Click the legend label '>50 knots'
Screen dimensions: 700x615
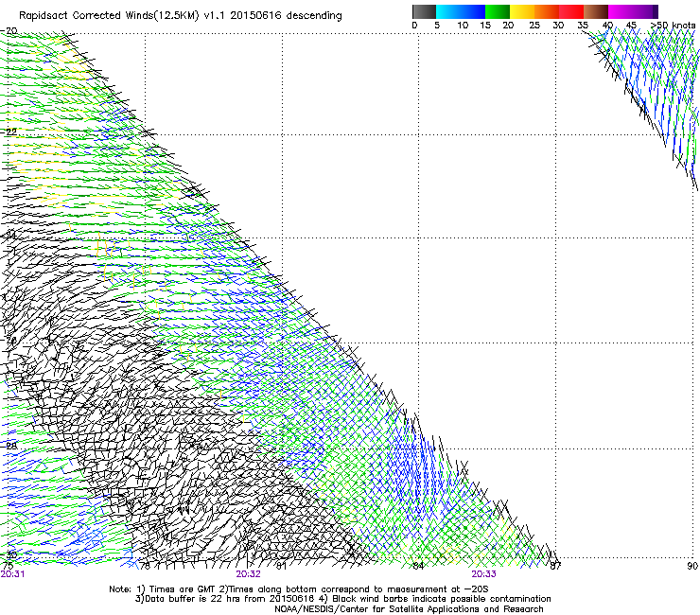(x=673, y=26)
